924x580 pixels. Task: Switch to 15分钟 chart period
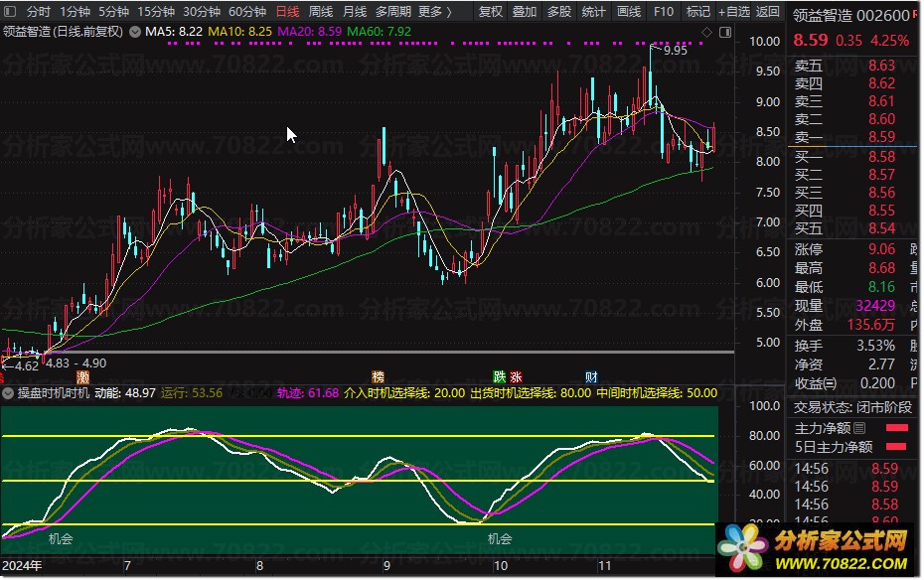pyautogui.click(x=156, y=11)
